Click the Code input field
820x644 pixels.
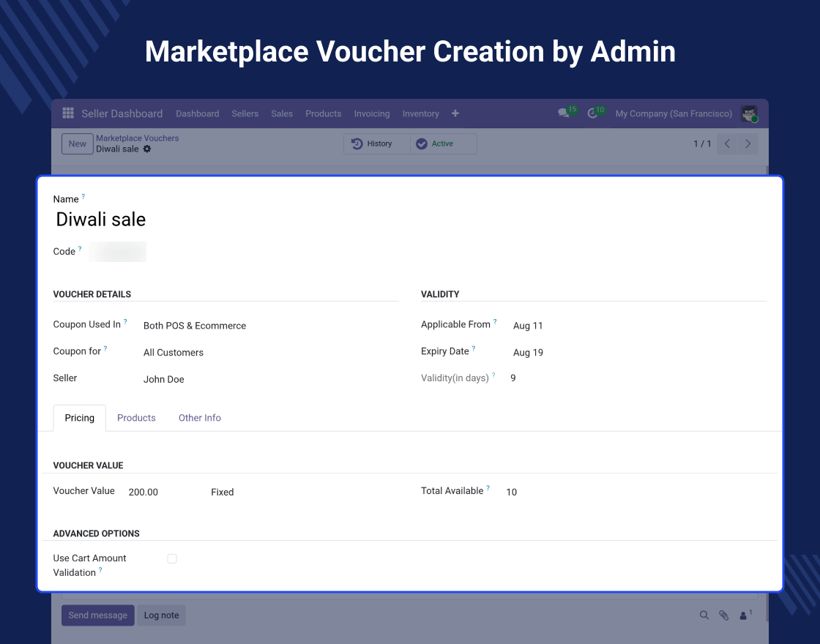coord(117,252)
